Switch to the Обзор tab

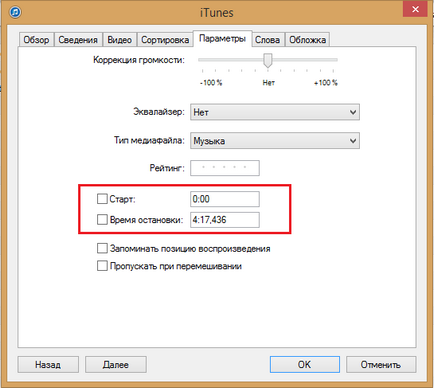coord(36,40)
